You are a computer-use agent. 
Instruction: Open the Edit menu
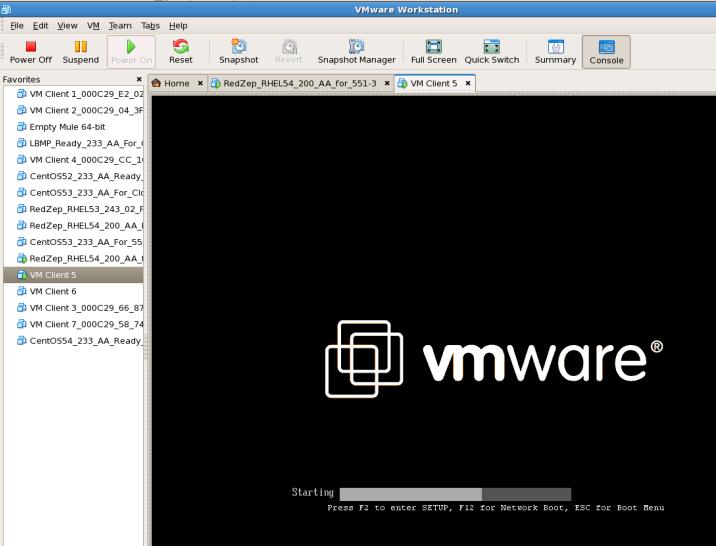coord(40,26)
